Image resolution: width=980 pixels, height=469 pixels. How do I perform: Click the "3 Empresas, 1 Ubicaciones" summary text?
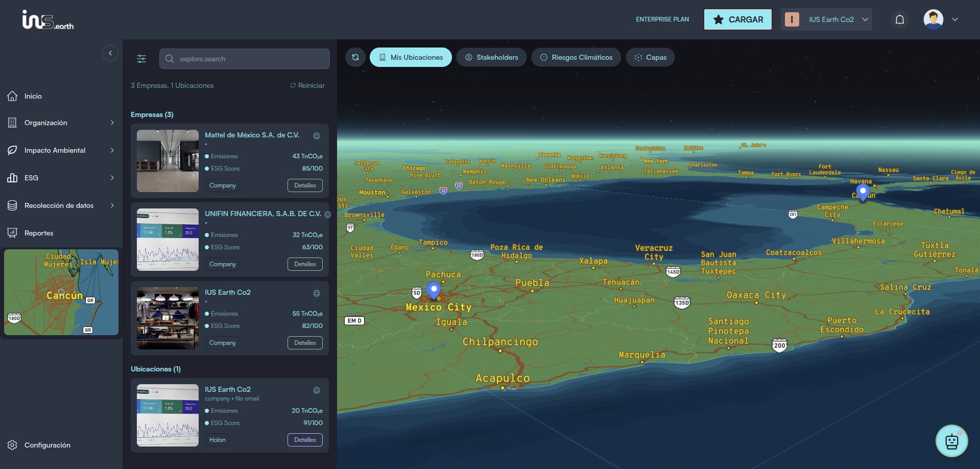pyautogui.click(x=172, y=85)
